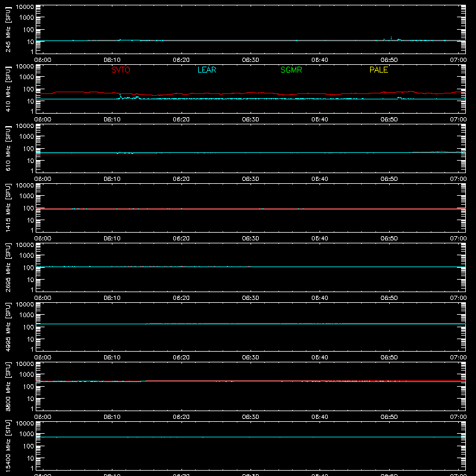
Task: Click the 10 y-axis value of the 1415 MHz panel
Action: click(30, 220)
